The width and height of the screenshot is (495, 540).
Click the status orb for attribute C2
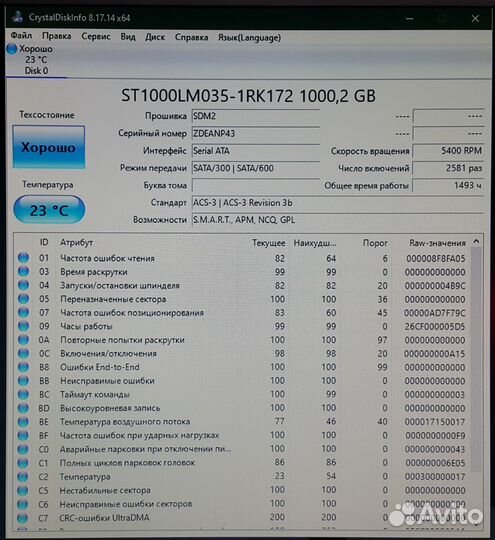click(x=23, y=476)
